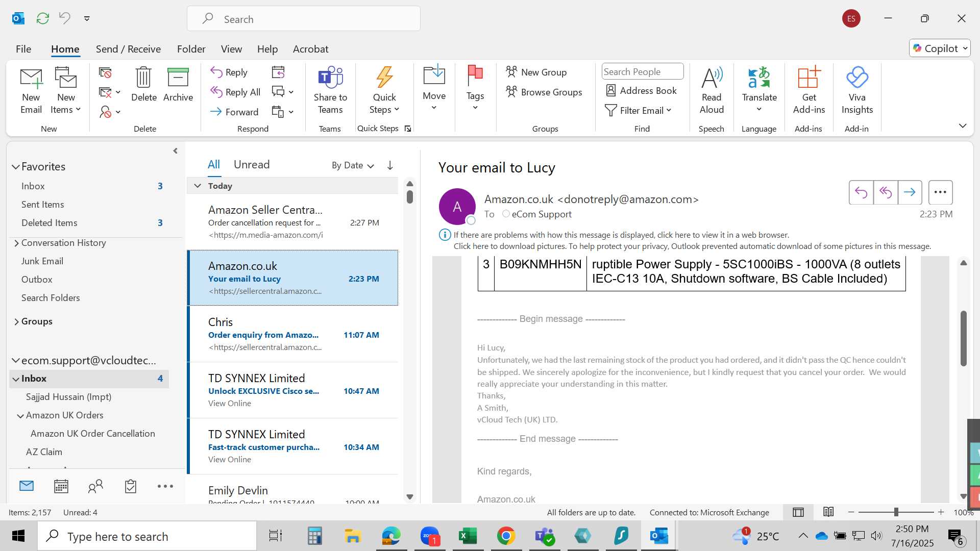The image size is (980, 551).
Task: Collapse ecom.support account tree
Action: coord(16,361)
